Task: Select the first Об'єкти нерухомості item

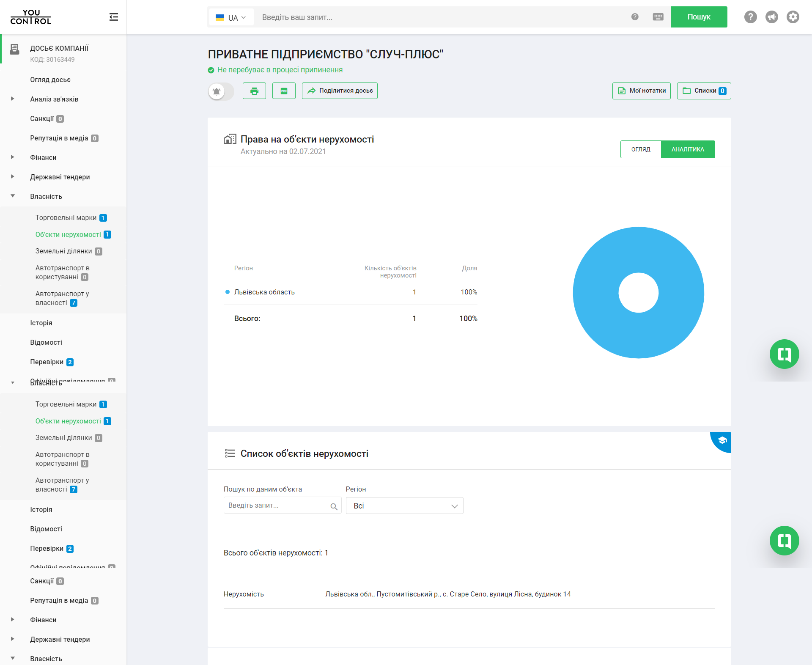Action: pos(73,234)
